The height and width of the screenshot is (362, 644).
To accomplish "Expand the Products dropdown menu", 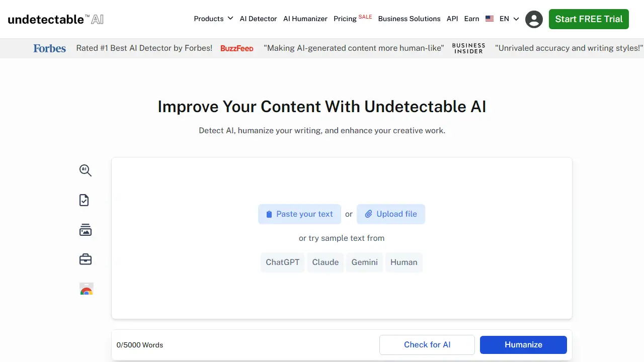I will pos(213,19).
